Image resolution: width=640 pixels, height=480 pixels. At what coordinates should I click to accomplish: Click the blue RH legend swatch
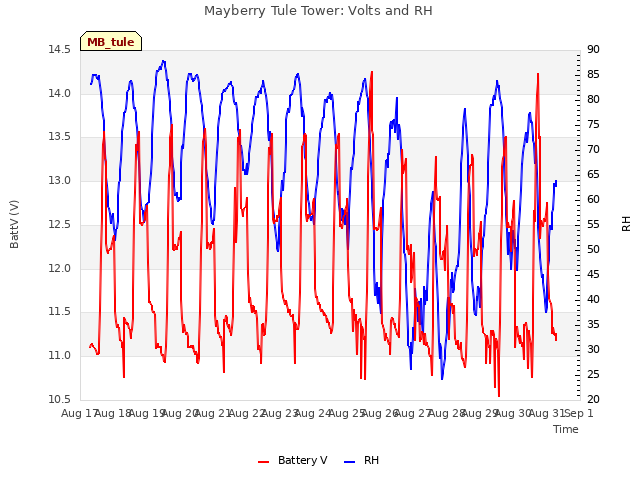[x=350, y=461]
